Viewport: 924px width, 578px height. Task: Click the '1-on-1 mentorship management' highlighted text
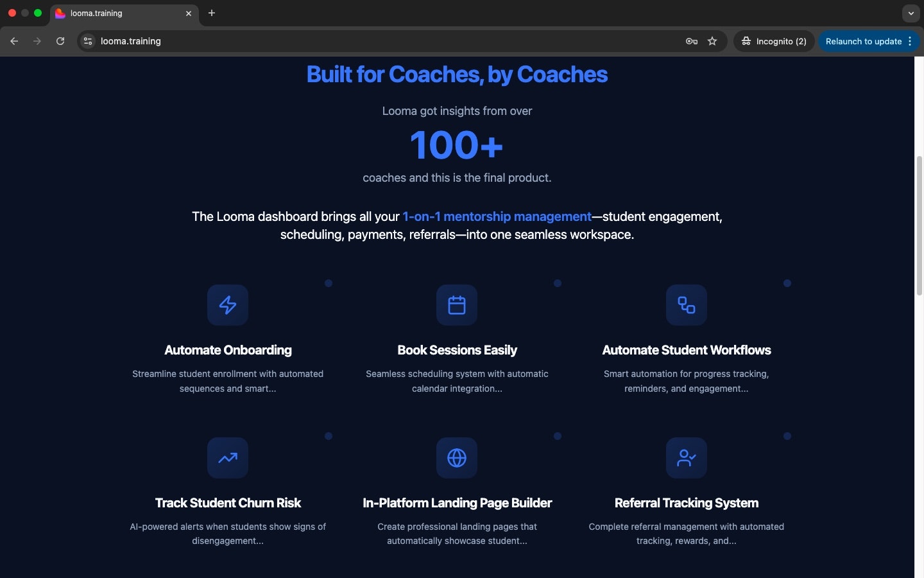click(497, 216)
